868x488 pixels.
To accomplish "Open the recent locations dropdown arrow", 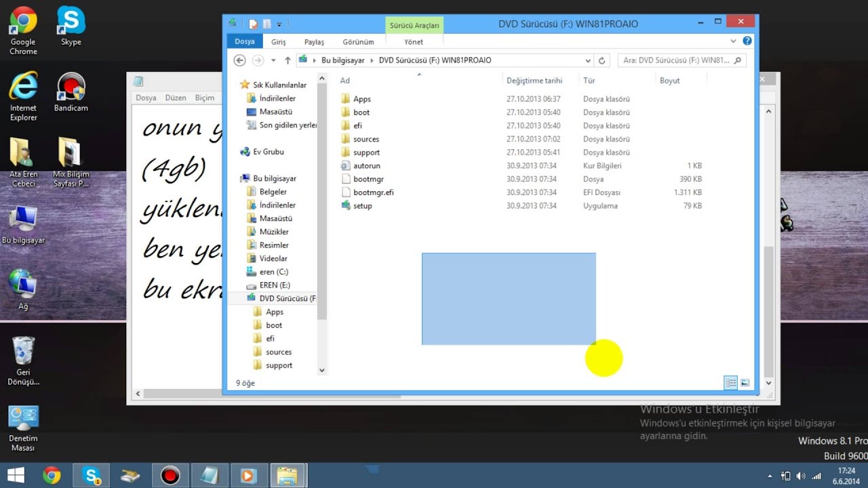I will (273, 60).
